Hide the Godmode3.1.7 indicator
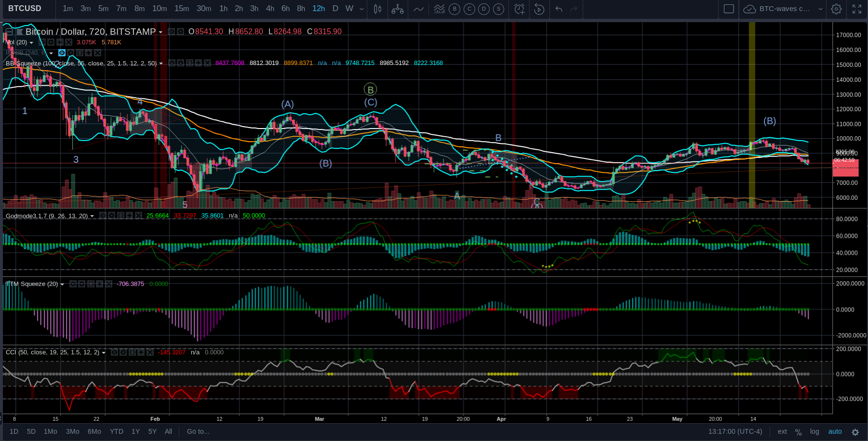 click(x=103, y=216)
